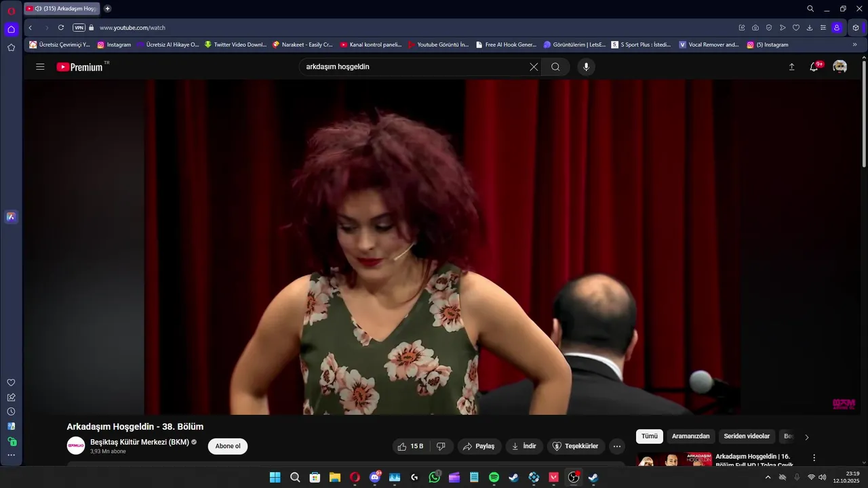This screenshot has height=488, width=868.
Task: Start voice search with the microphone
Action: (587, 66)
